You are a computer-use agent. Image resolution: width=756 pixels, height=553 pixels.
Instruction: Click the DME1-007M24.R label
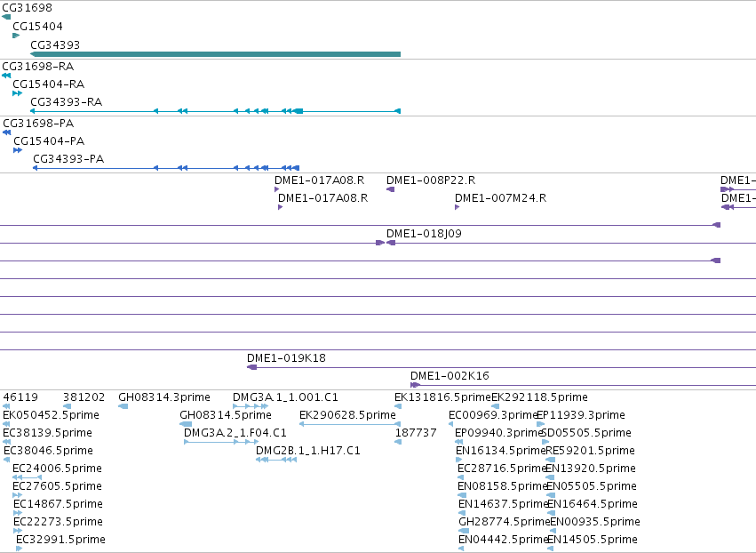500,198
